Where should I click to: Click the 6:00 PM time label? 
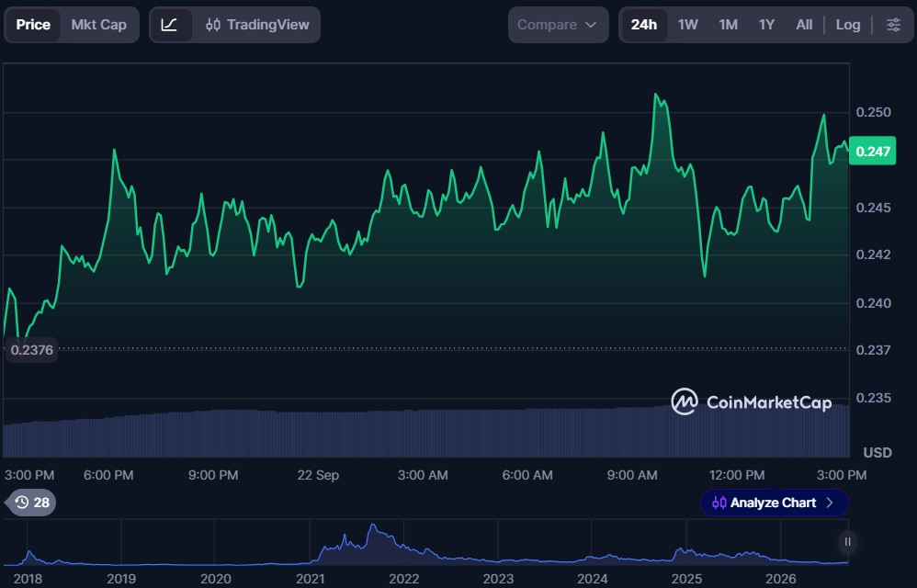pyautogui.click(x=108, y=475)
